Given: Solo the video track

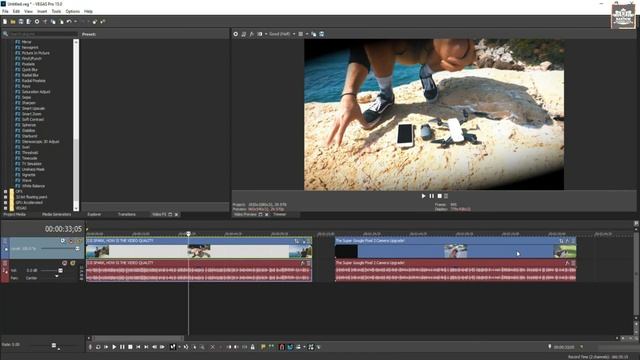Looking at the screenshot, I should [79, 241].
